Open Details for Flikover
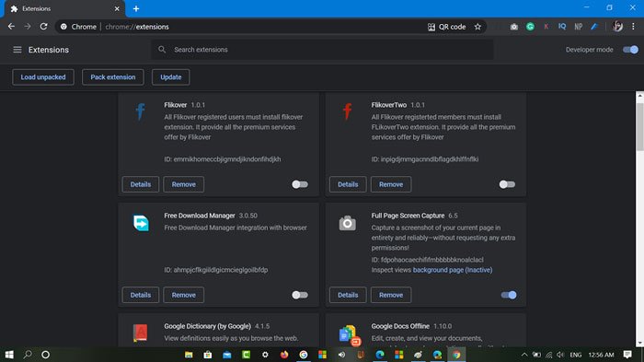Viewport: 644px width, 362px height. tap(141, 184)
